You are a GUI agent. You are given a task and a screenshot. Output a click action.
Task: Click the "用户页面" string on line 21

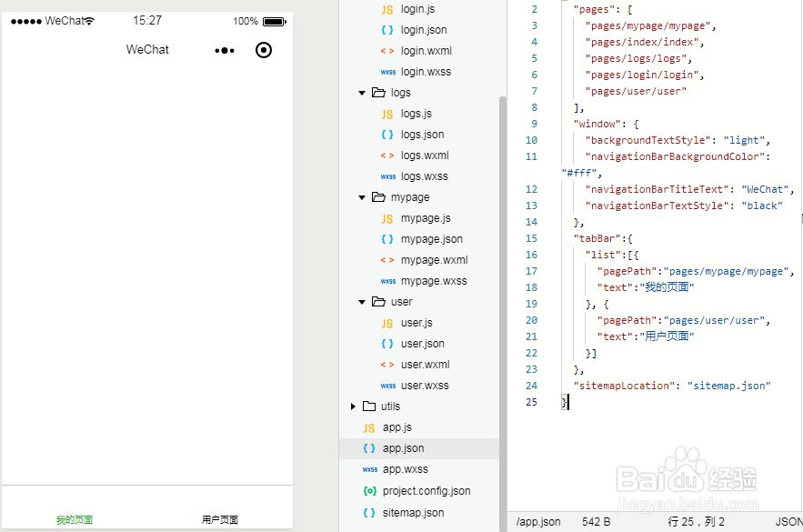pos(667,336)
